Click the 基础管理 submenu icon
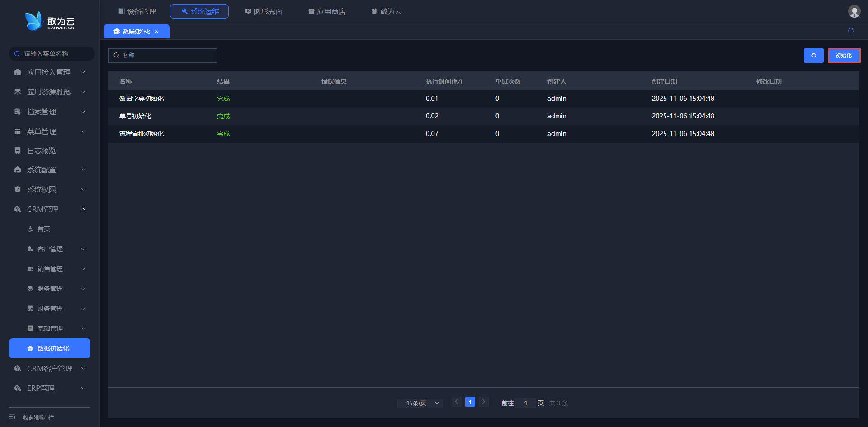This screenshot has height=427, width=868. (x=30, y=328)
